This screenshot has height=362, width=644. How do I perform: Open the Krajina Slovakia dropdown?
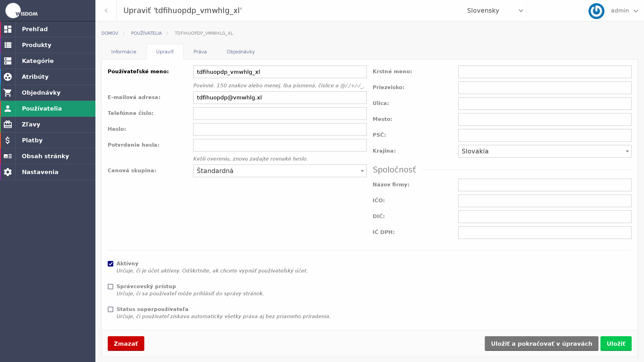tap(545, 151)
